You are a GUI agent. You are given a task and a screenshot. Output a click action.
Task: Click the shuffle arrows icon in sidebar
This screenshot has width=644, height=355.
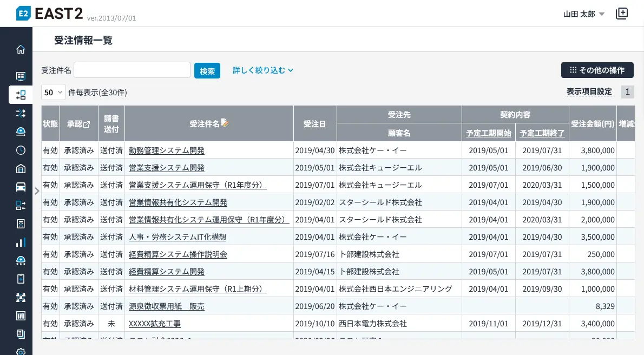coord(21,113)
